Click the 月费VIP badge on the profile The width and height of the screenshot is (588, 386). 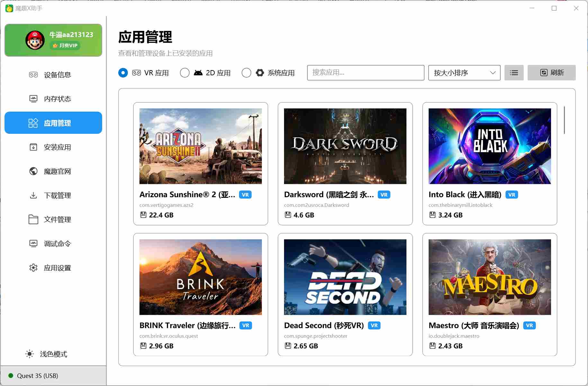(x=65, y=46)
